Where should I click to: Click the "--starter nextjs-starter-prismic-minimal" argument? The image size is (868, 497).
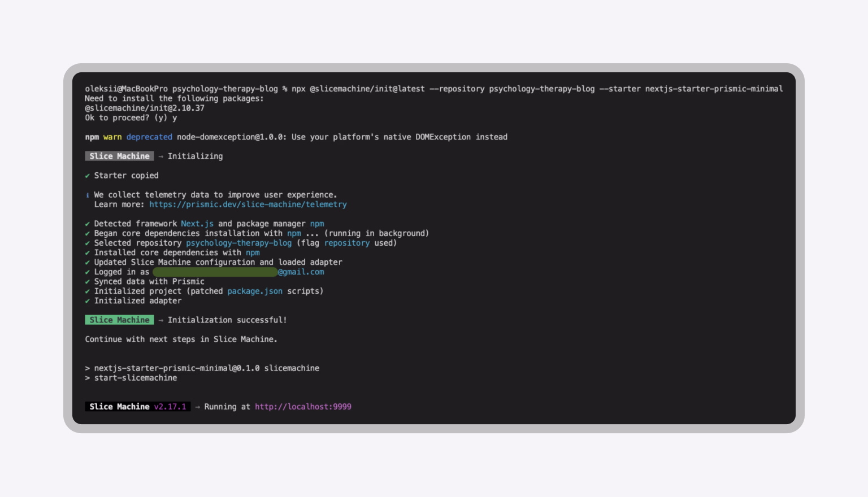point(691,89)
